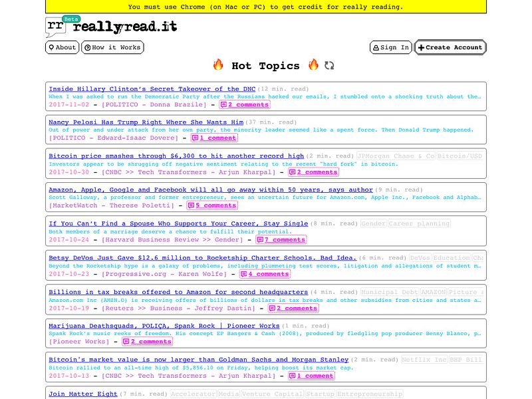Click date 2017-10-19 on Reuters article

coord(69,308)
